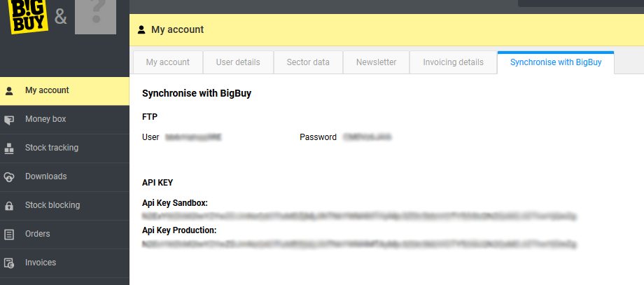Click the blurred Api Key Production value

(x=359, y=244)
